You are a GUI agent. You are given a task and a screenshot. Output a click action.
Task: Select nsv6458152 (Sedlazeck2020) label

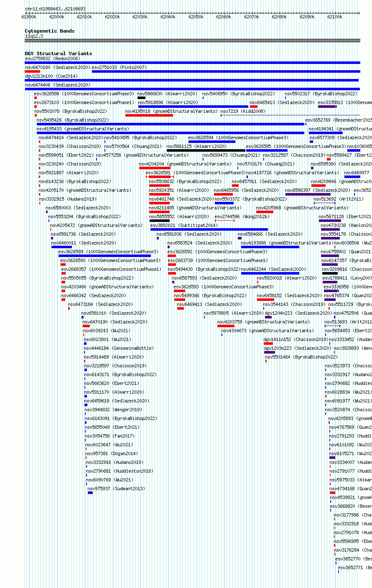click(x=289, y=295)
